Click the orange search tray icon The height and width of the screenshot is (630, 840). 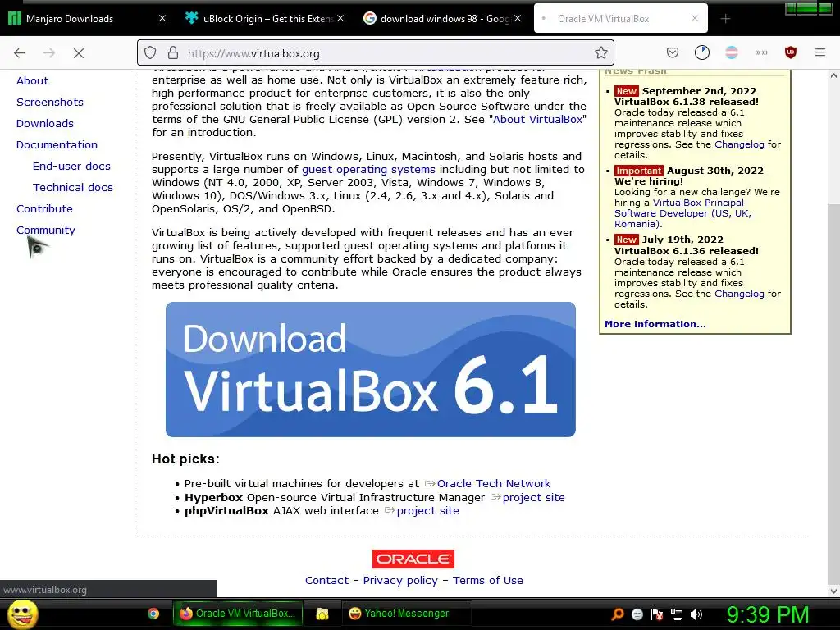[617, 614]
